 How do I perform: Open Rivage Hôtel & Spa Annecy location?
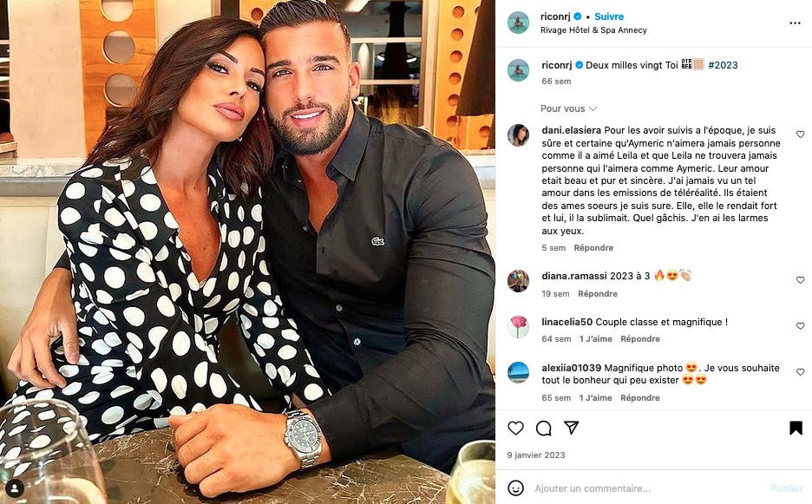pos(593,30)
